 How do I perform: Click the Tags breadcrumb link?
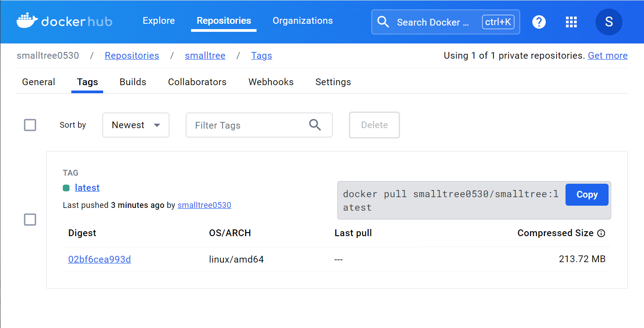tap(261, 56)
